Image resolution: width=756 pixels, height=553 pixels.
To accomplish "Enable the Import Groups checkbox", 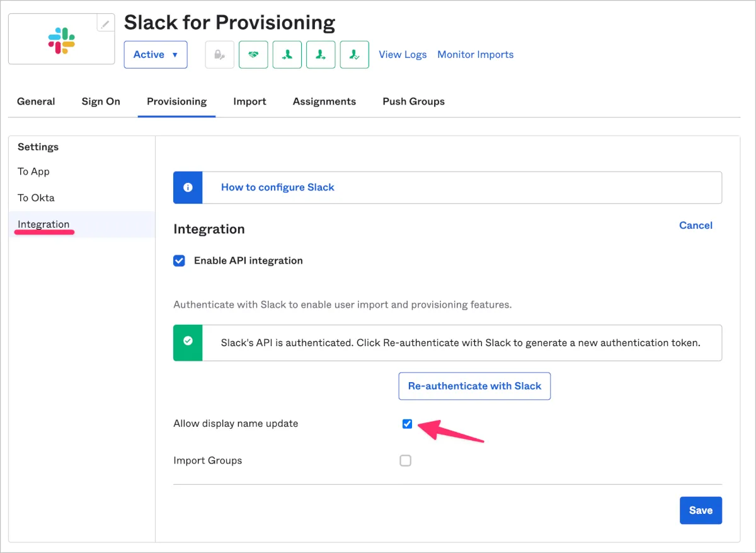I will 406,461.
